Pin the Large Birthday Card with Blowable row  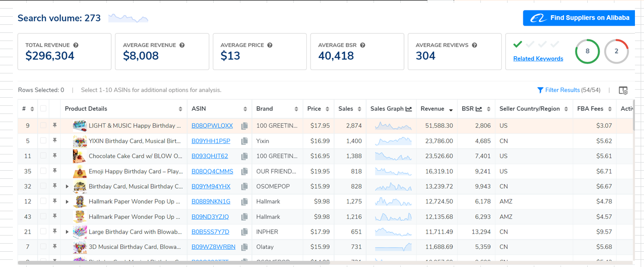55,232
